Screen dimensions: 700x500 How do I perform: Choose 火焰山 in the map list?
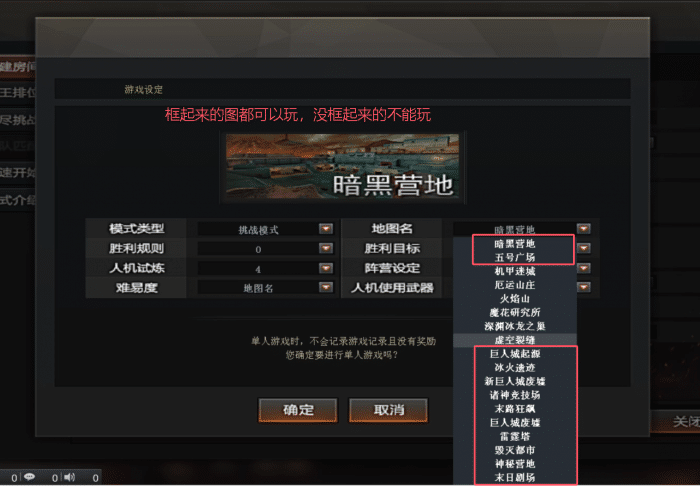coord(515,299)
